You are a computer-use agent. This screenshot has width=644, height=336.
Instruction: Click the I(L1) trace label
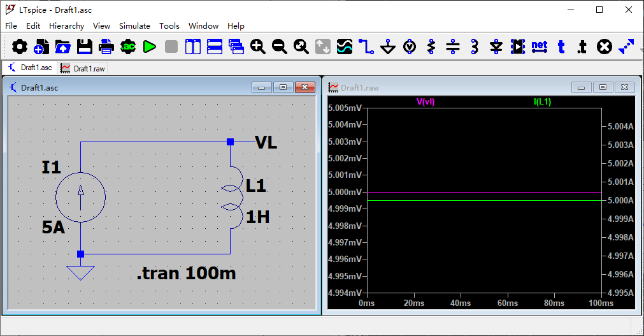click(x=542, y=102)
